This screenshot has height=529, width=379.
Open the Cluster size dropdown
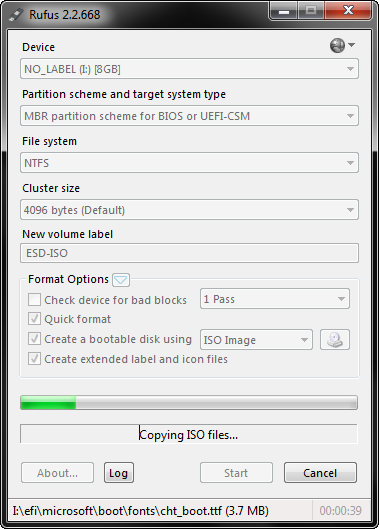[189, 210]
